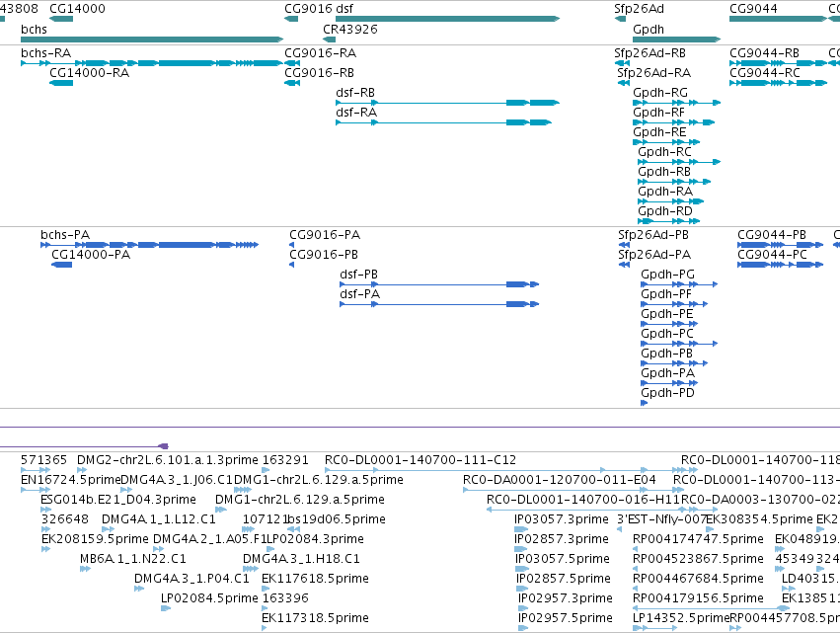Select transcript Sfp26Ad-RB
This screenshot has width=840, height=633.
click(x=622, y=63)
